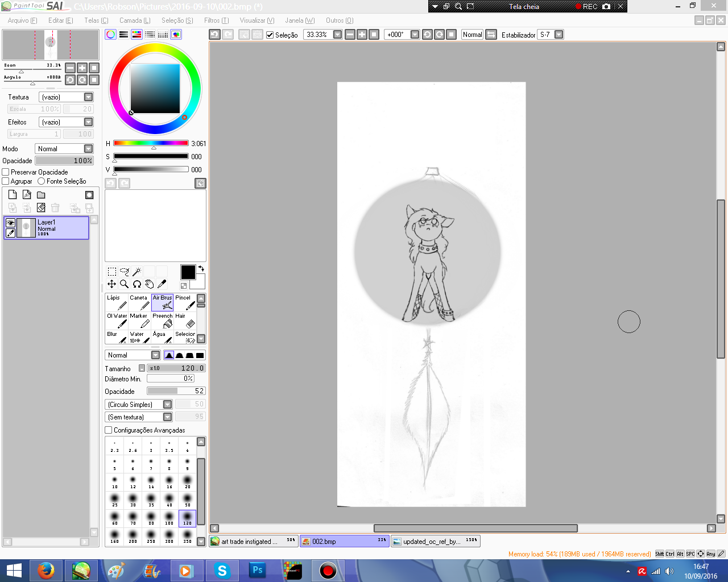Pick the eyedropper color picker tool
The width and height of the screenshot is (728, 582).
click(162, 284)
